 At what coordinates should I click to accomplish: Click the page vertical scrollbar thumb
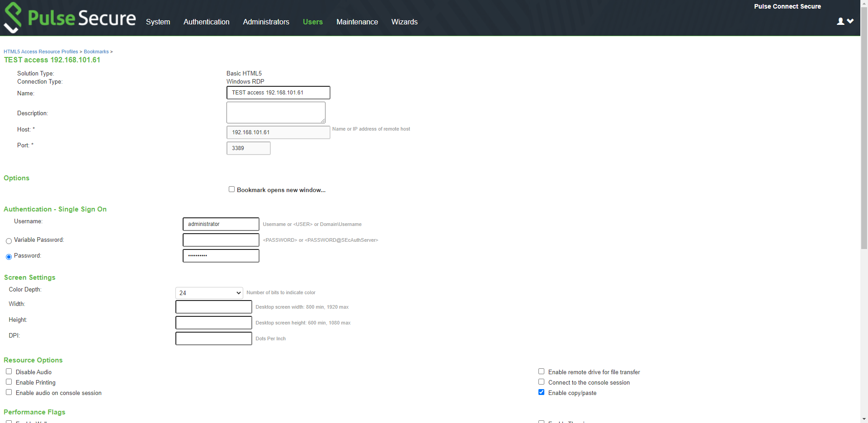[x=864, y=128]
